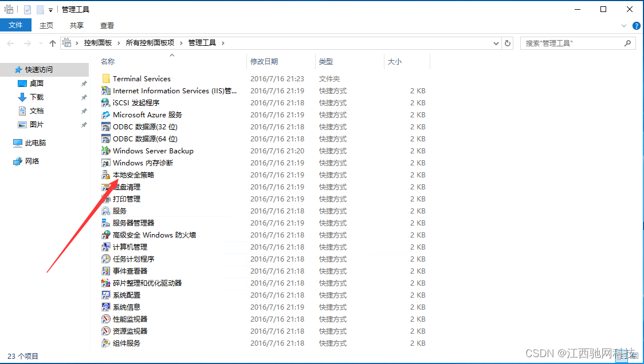Viewport: 644px width, 364px height.
Task: Open 事件查看器 shortcut
Action: tap(128, 271)
